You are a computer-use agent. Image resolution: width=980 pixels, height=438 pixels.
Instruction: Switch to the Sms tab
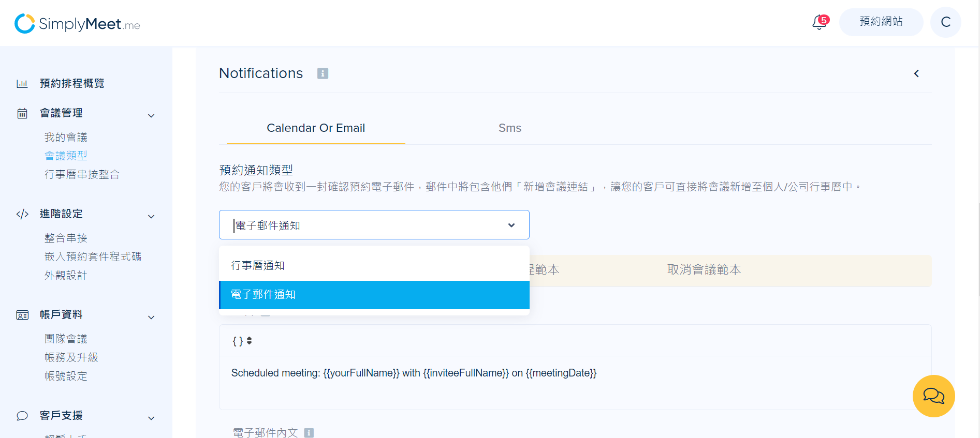tap(510, 128)
